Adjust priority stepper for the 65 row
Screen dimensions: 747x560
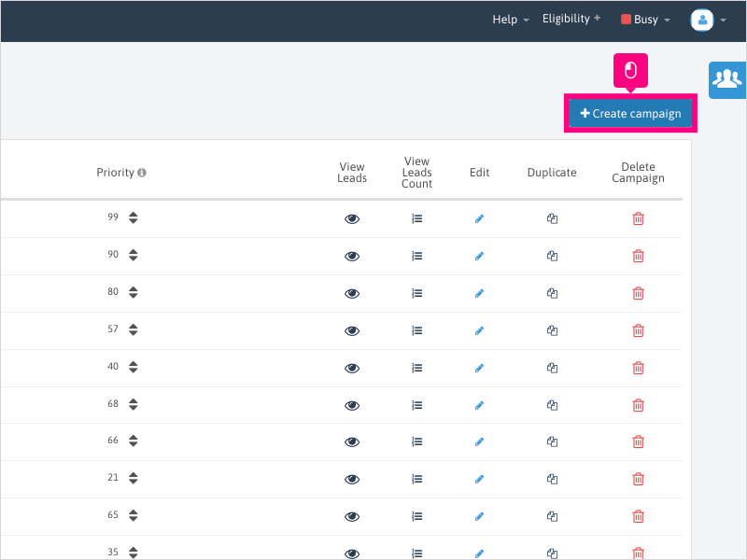(133, 515)
